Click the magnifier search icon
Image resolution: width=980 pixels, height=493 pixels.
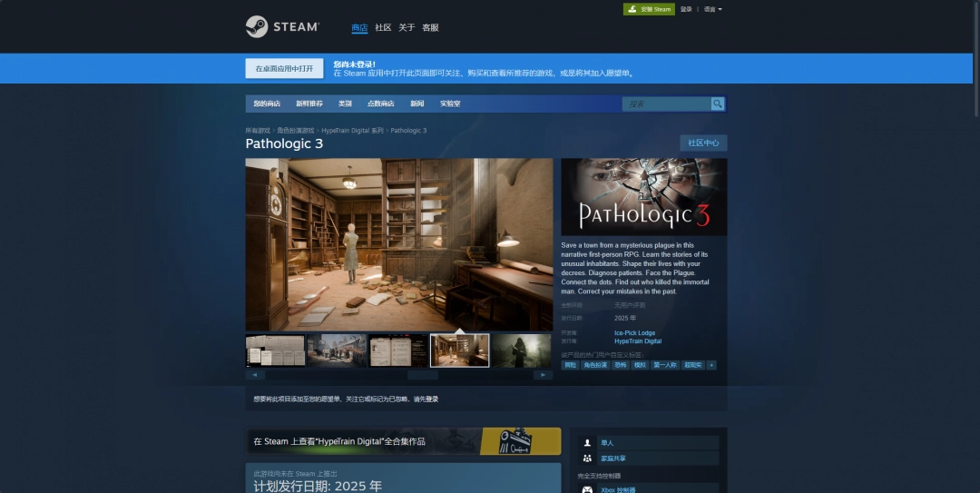(x=718, y=104)
